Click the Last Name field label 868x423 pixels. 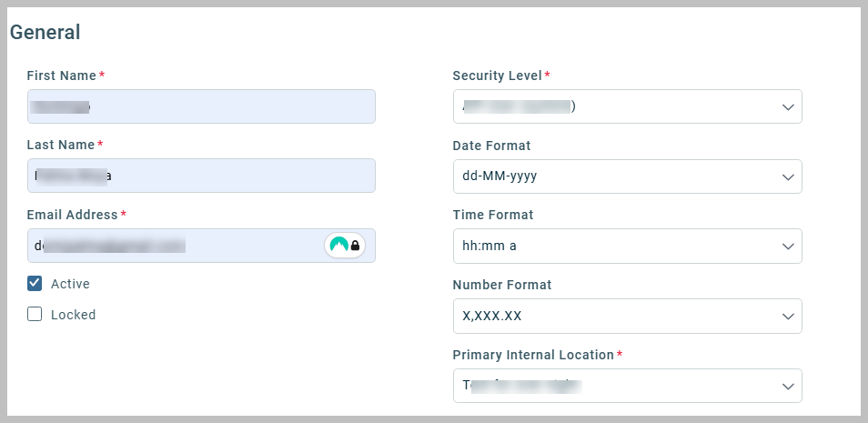point(61,146)
